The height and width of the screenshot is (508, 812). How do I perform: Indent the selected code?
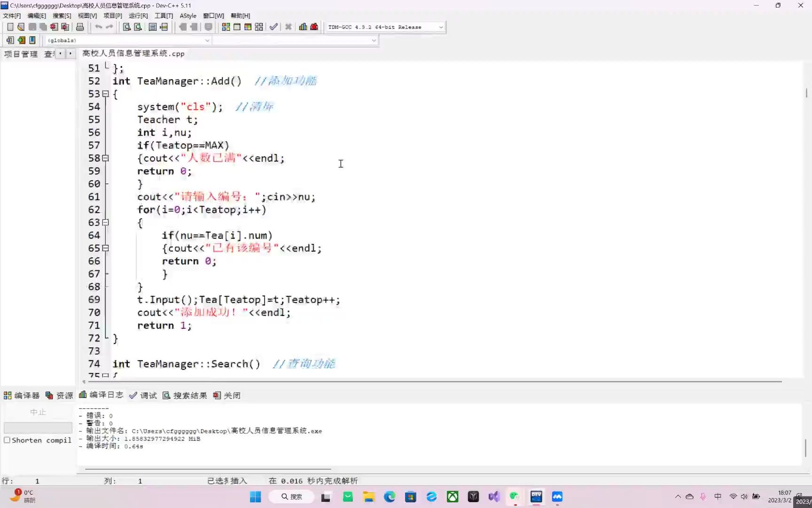coord(183,27)
